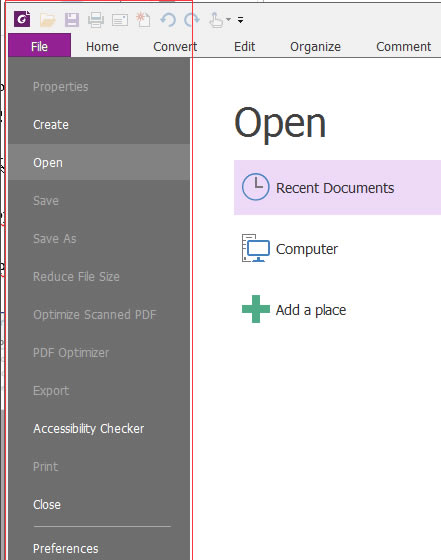Image resolution: width=441 pixels, height=560 pixels.
Task: Click the Print icon in quick toolbar
Action: [96, 20]
